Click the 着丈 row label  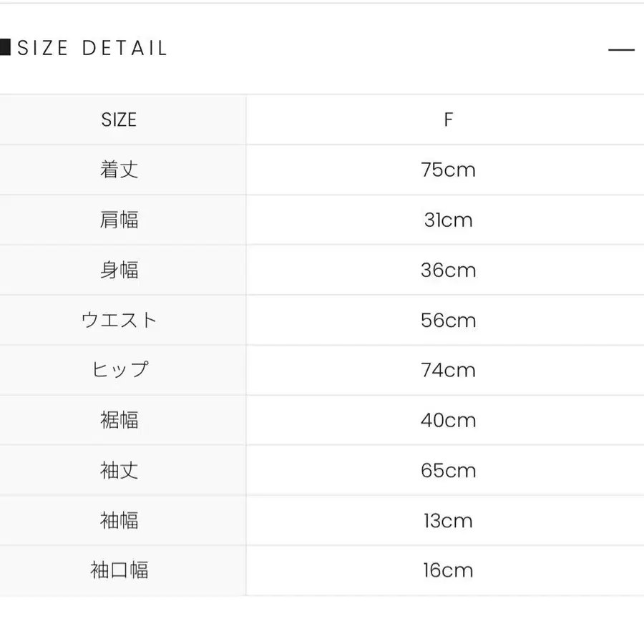coord(119,170)
